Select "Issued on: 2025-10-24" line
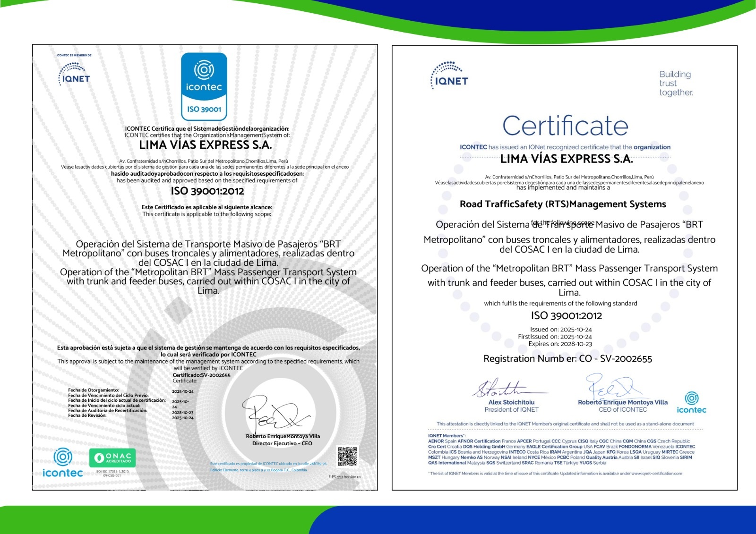The width and height of the screenshot is (756, 534). (561, 330)
